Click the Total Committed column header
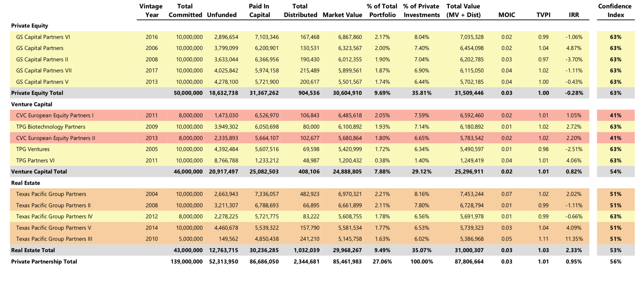 (185, 10)
